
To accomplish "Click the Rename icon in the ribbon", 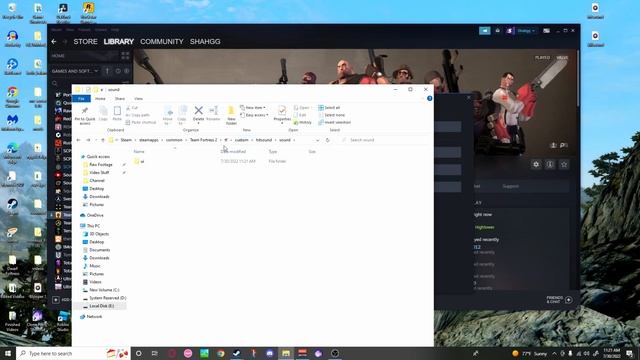I will point(213,113).
